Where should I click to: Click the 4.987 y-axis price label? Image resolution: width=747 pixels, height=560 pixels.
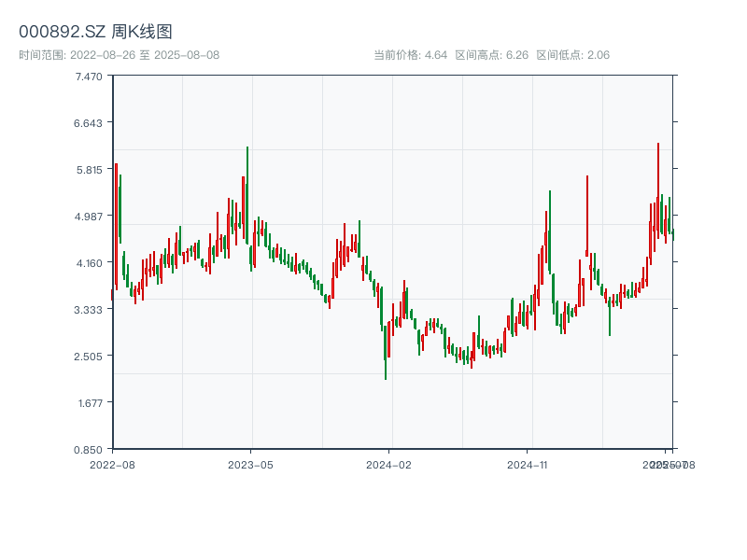point(90,217)
